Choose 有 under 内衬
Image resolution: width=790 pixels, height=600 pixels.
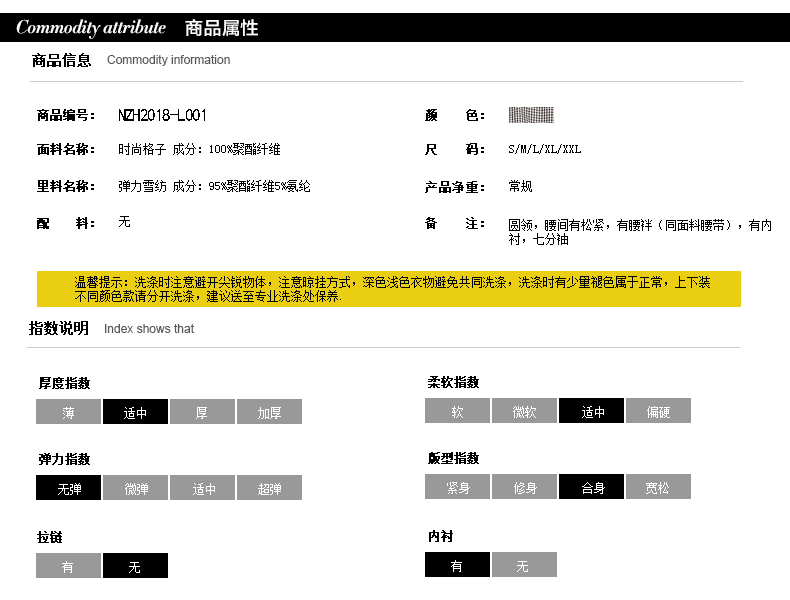coord(457,565)
